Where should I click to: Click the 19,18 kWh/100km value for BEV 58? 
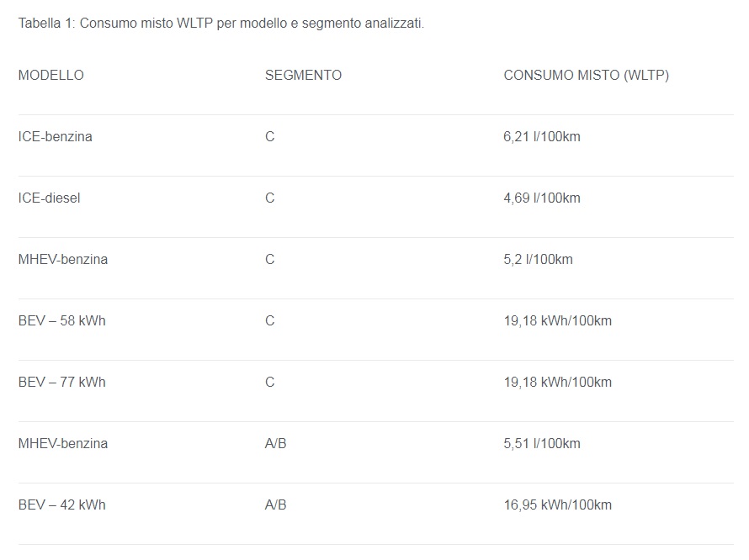point(557,321)
